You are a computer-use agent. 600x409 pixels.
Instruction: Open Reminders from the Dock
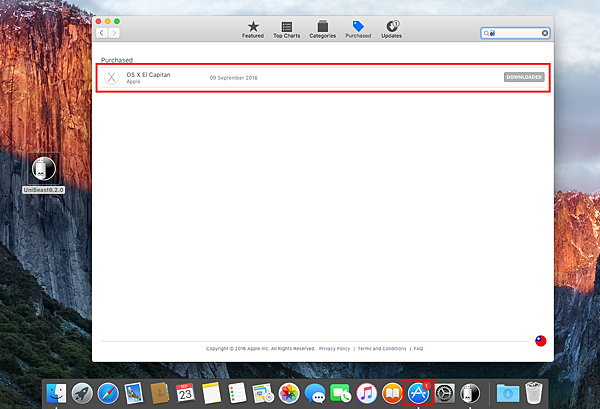237,393
